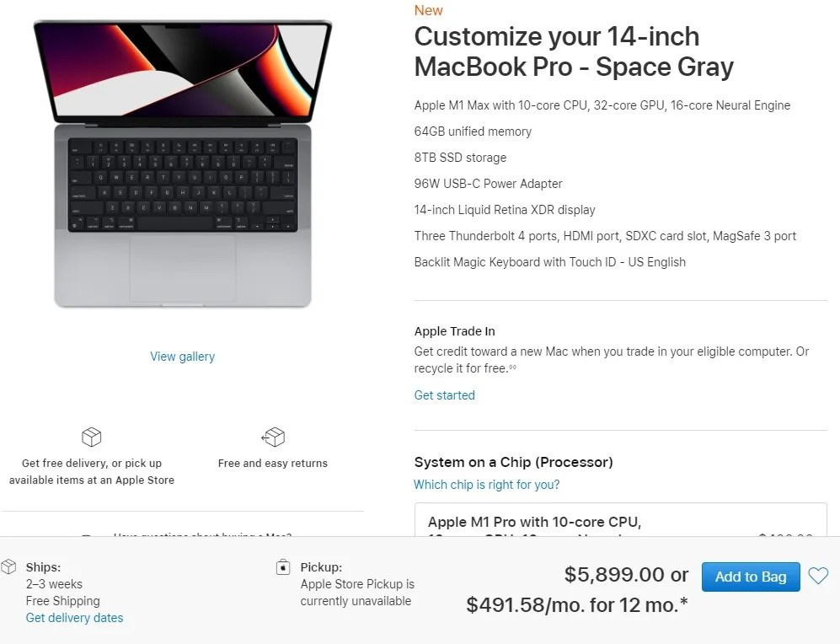This screenshot has width=840, height=644.
Task: Click the Apple Store Pickup bag icon
Action: pos(283,567)
